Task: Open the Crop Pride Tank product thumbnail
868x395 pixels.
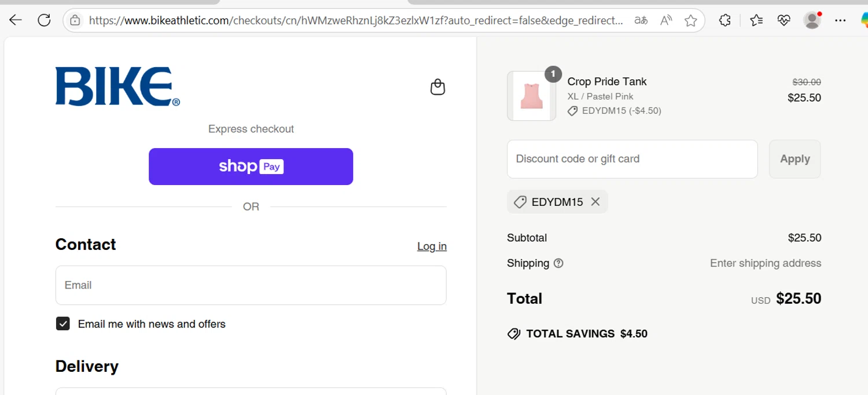Action: [x=532, y=96]
